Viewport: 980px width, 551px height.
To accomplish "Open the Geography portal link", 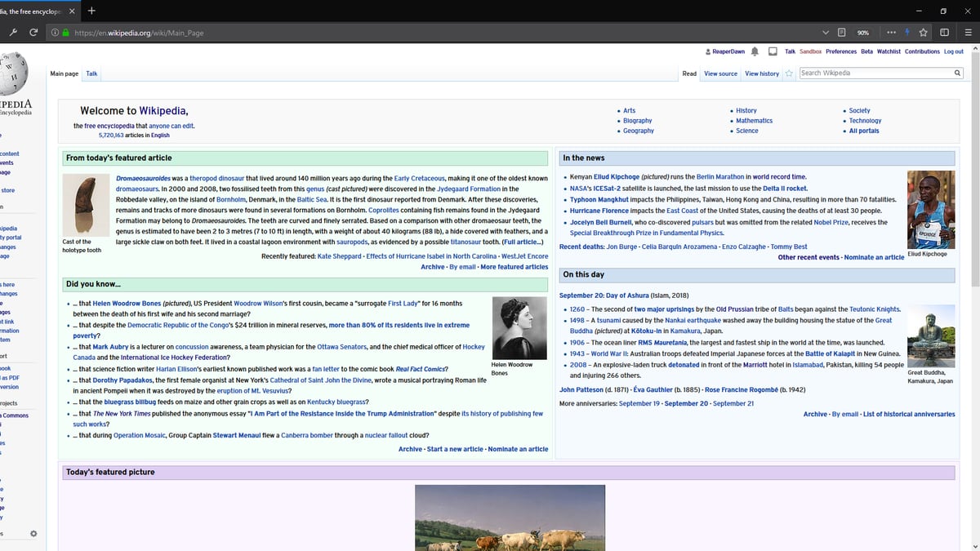I will tap(639, 131).
